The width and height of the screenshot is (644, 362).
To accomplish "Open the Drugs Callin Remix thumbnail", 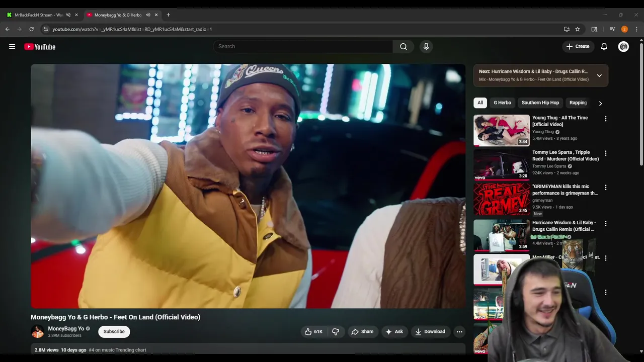I will [502, 235].
